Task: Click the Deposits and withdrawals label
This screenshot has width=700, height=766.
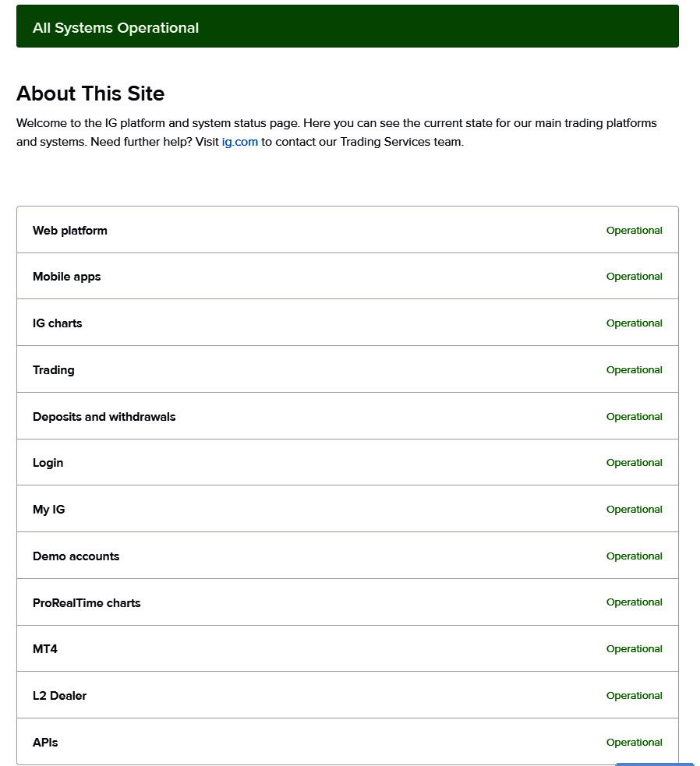Action: 104,417
